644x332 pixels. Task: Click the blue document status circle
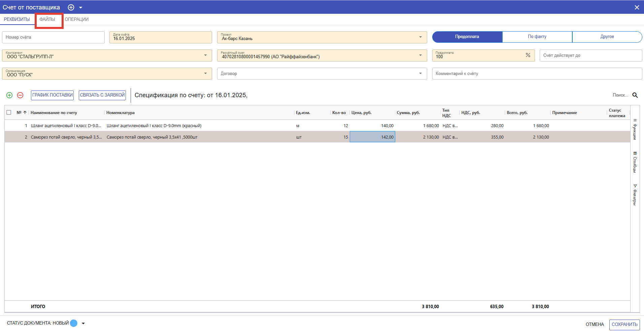(x=74, y=323)
